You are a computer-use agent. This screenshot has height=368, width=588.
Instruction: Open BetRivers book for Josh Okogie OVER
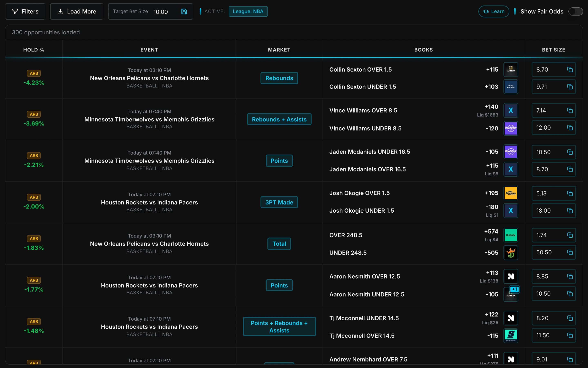(510, 193)
